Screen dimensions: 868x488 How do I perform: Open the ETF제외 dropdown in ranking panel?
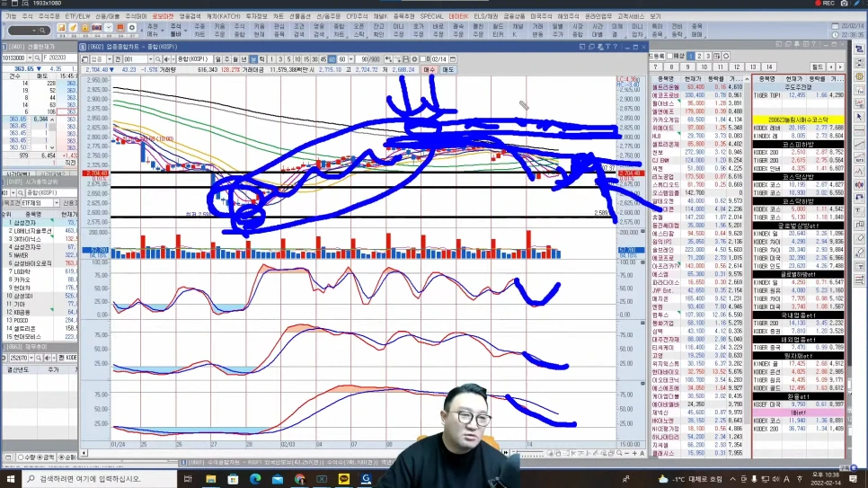click(x=56, y=203)
